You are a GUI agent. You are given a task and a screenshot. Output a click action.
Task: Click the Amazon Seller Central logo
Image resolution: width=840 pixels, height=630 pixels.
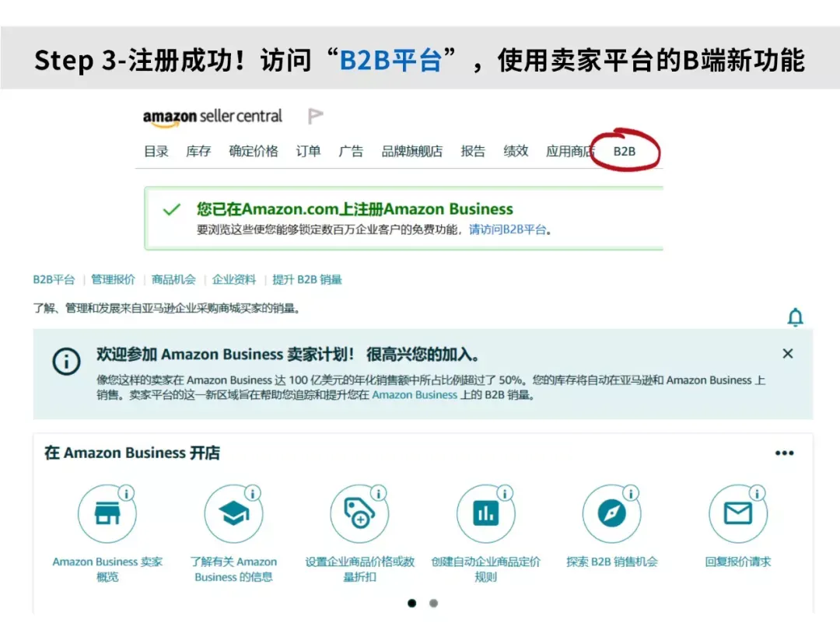click(x=212, y=117)
